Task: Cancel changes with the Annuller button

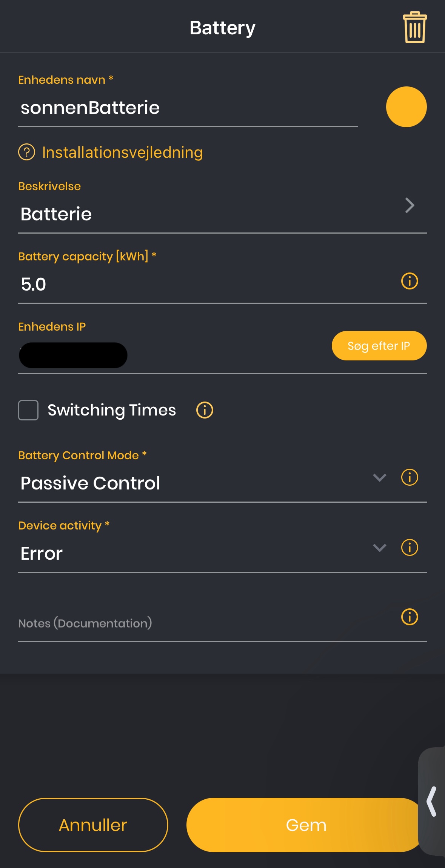Action: point(93,825)
